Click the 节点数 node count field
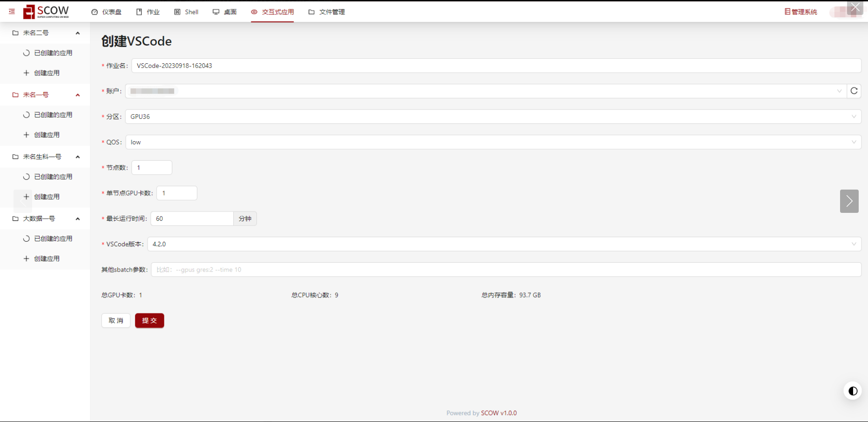This screenshot has width=868, height=422. point(152,168)
